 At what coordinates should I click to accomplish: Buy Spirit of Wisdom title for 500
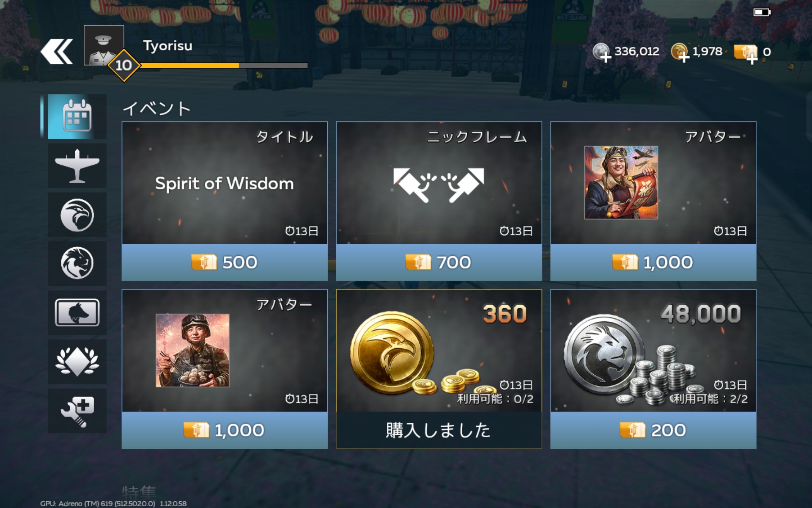[x=225, y=262]
